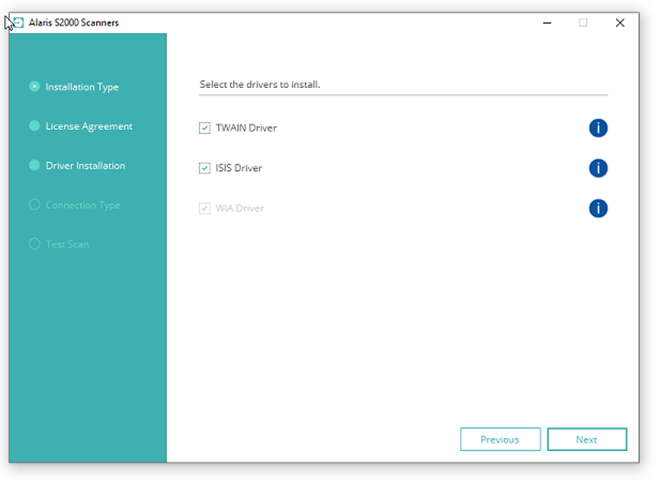
Task: Click the Connection Type step circle
Action: coord(34,205)
